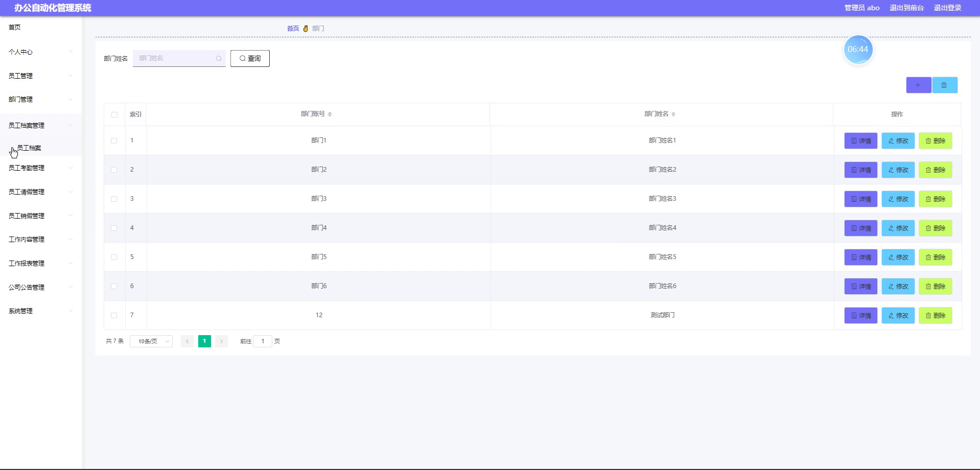Open 详情 for row 部门1

tap(861, 141)
